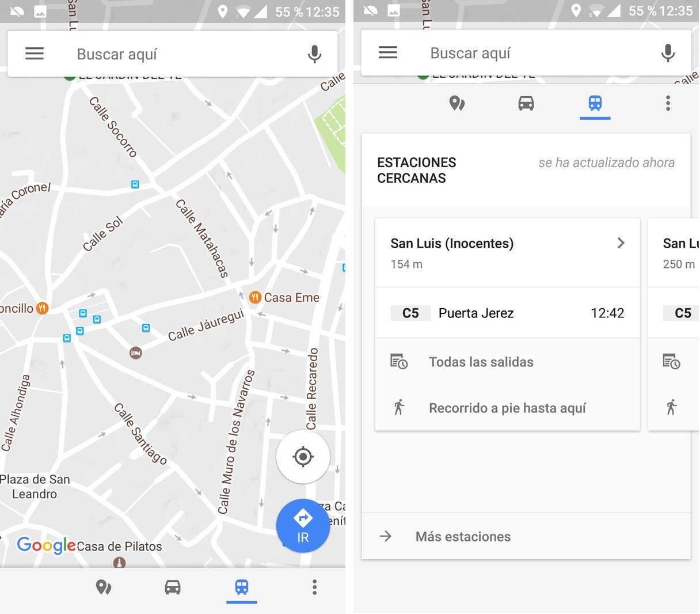Tap the my-location crosshair button
This screenshot has height=614, width=700.
pyautogui.click(x=303, y=456)
